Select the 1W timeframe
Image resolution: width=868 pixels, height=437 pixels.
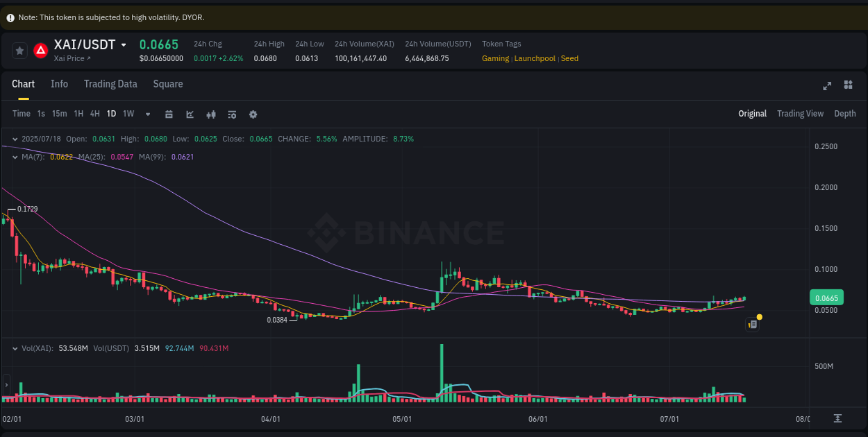point(128,114)
